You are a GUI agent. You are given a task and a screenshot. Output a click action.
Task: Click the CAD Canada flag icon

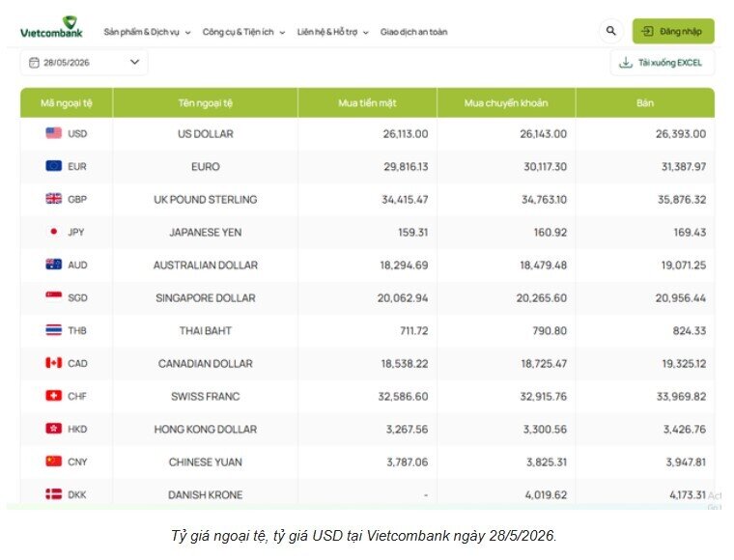(x=54, y=363)
